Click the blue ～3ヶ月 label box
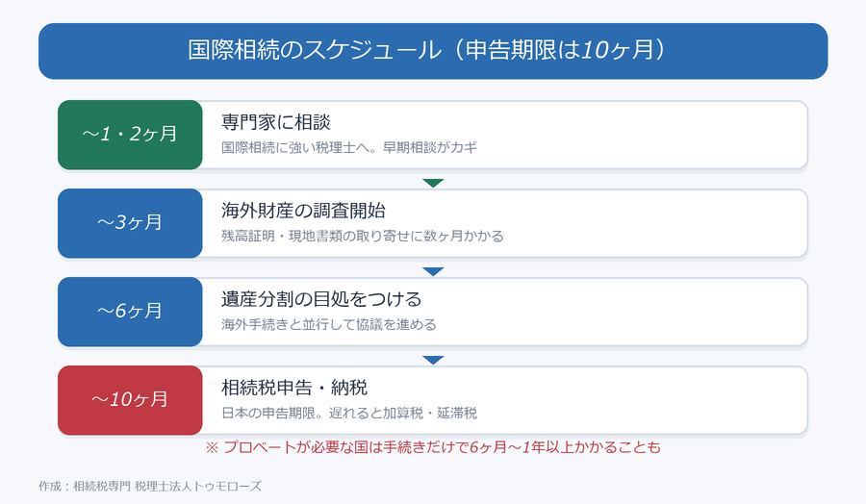This screenshot has height=504, width=866. point(130,223)
